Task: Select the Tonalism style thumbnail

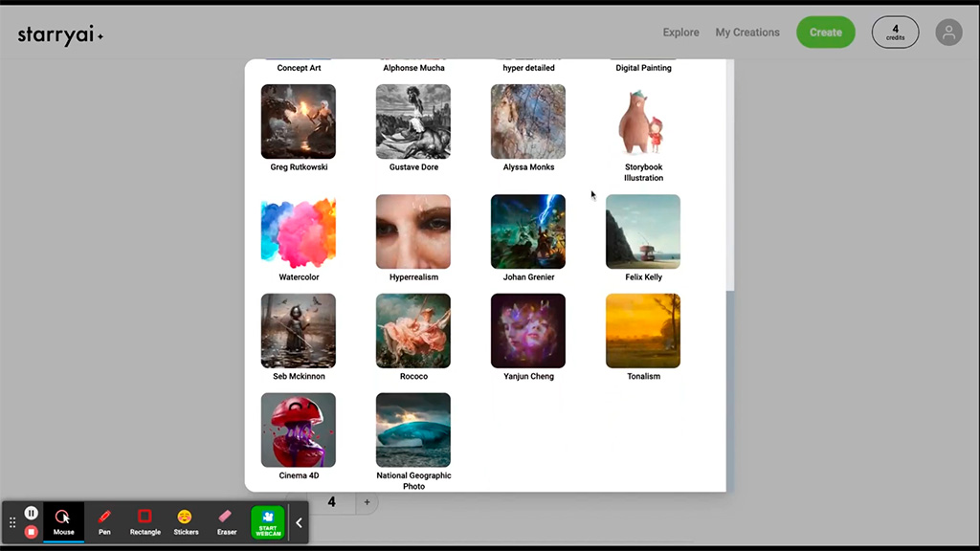Action: [x=643, y=331]
